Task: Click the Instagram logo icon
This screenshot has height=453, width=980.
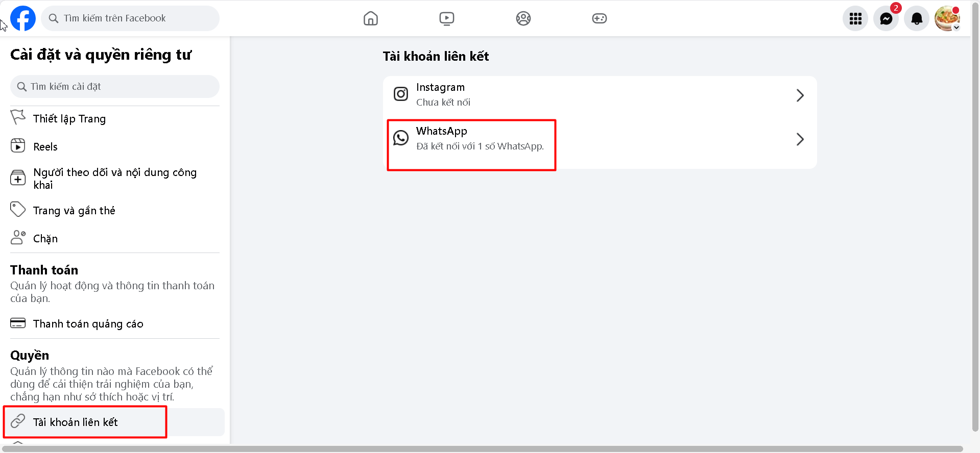Action: [x=401, y=94]
